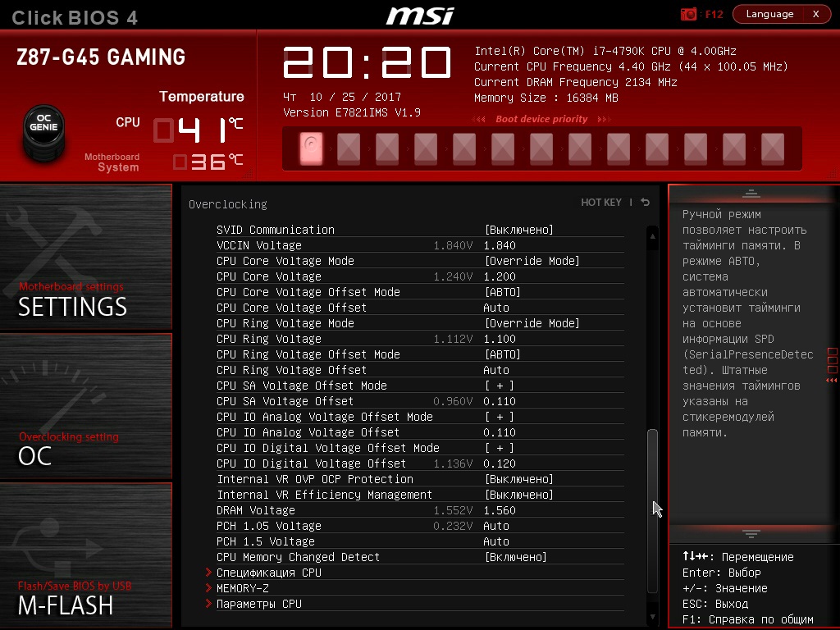Click the Current DRAM Frequency line
Screen dimensions: 840x630
coord(575,83)
